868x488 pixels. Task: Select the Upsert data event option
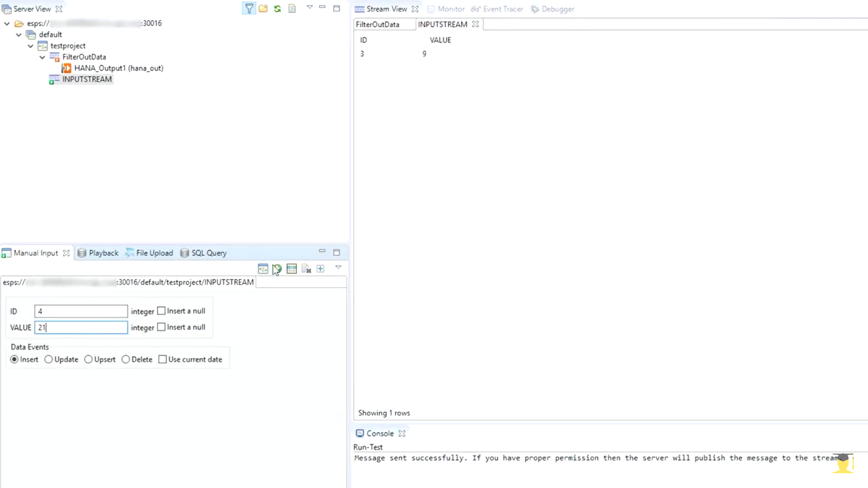point(88,359)
